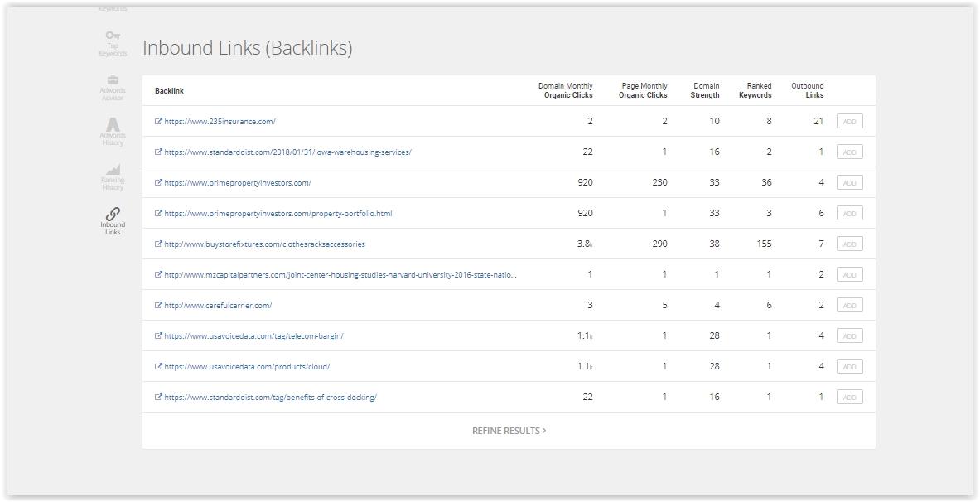Click the 38 domain strength value

tap(714, 244)
